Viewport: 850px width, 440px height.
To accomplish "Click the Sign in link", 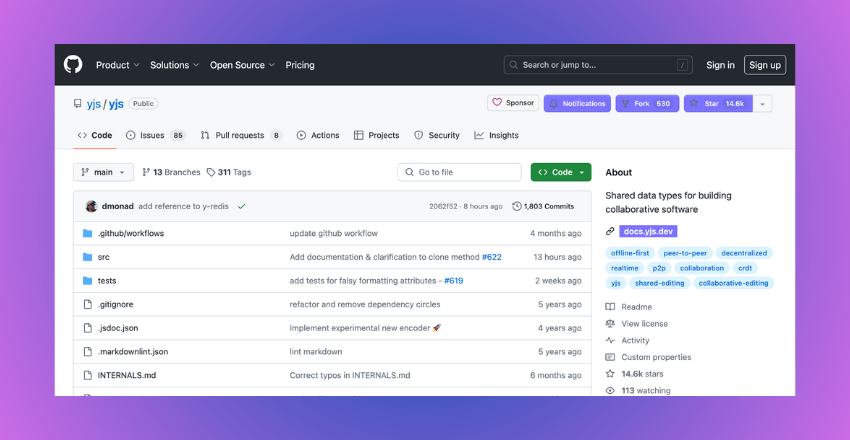I will tap(720, 65).
